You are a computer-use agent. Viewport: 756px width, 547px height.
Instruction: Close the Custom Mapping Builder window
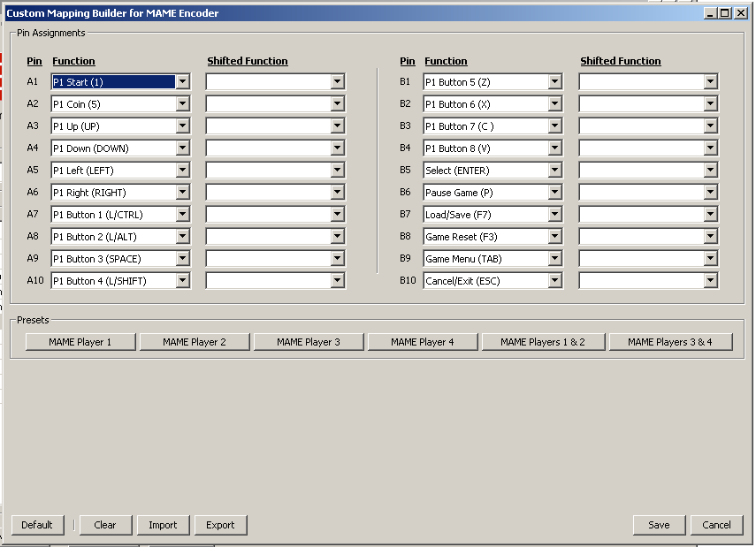(x=741, y=13)
